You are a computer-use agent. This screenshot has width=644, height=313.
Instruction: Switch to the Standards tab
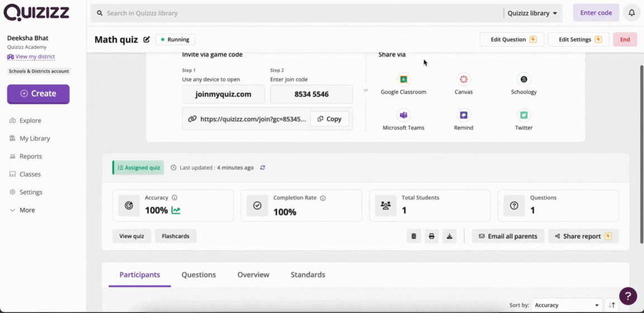click(x=308, y=275)
